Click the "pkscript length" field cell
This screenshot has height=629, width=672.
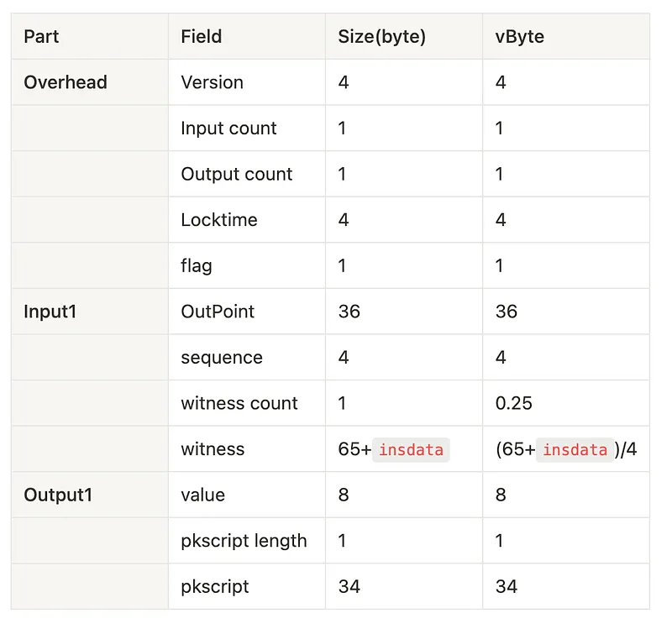click(x=244, y=541)
